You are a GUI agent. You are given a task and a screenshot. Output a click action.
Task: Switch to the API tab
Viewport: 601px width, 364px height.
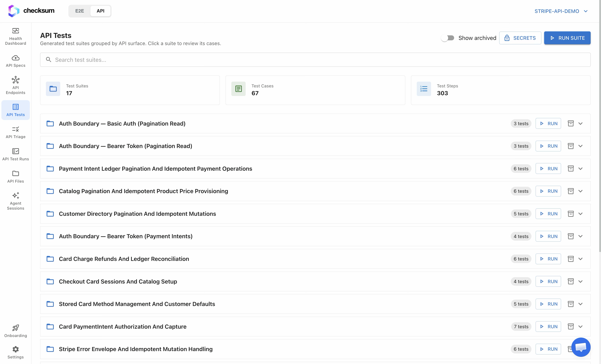(x=101, y=11)
